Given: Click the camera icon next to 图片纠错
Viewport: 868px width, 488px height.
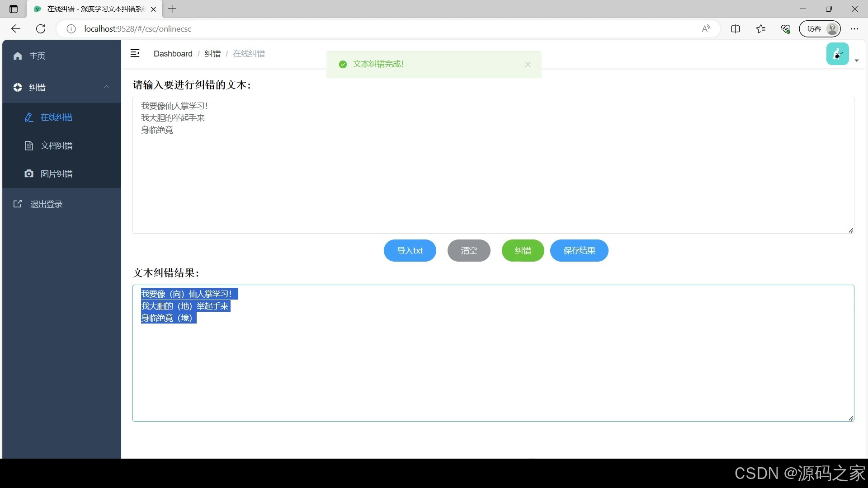Looking at the screenshot, I should pos(28,174).
